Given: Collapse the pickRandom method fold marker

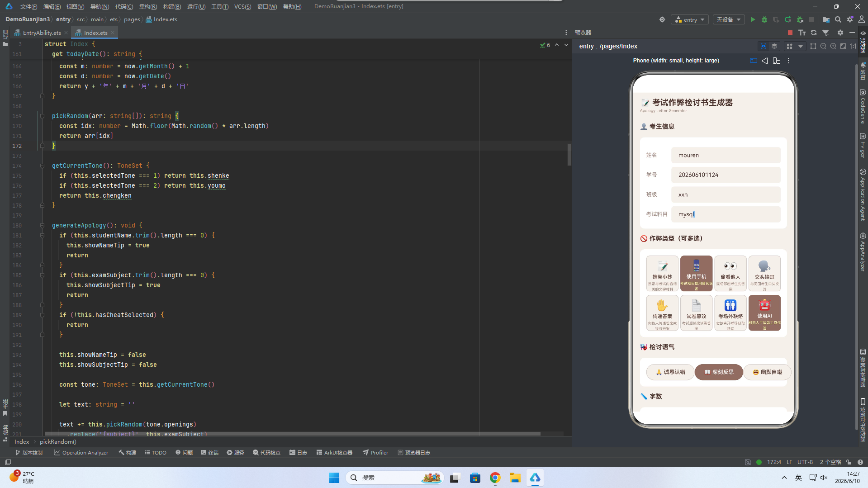Looking at the screenshot, I should (x=42, y=116).
